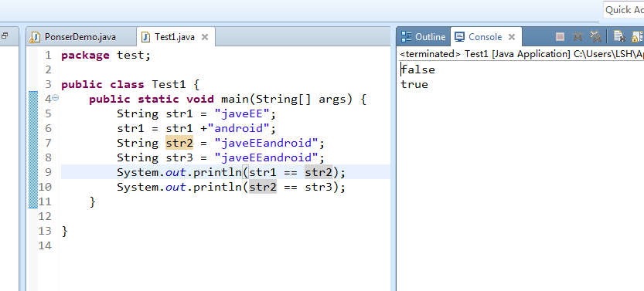The height and width of the screenshot is (291, 644).
Task: Close the Console view tab
Action: [512, 37]
